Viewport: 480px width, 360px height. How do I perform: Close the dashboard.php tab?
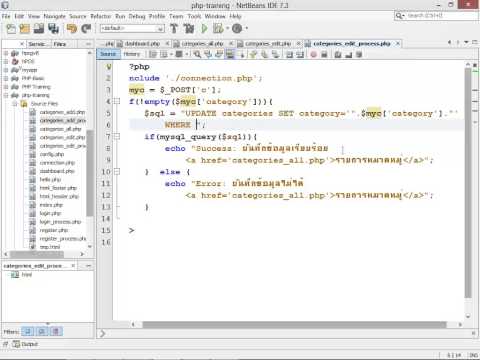coord(167,44)
